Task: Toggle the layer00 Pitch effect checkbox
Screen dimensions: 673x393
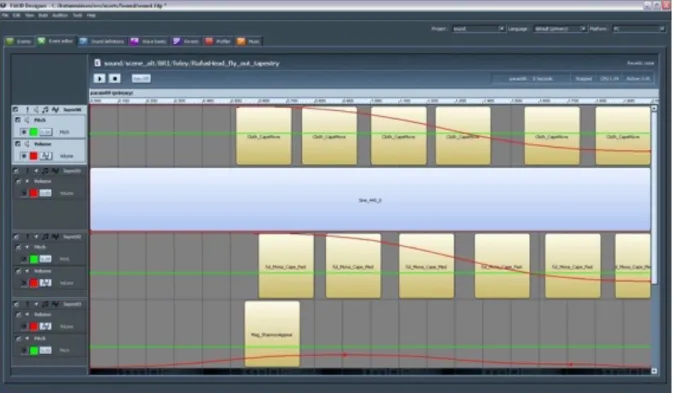Action: [18, 120]
